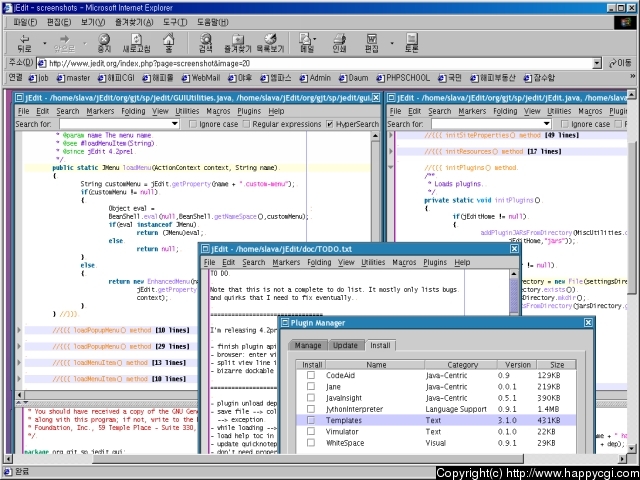Viewport: 640px width, 480px height.
Task: Open the 'job' links bar shortcut
Action: coord(38,78)
